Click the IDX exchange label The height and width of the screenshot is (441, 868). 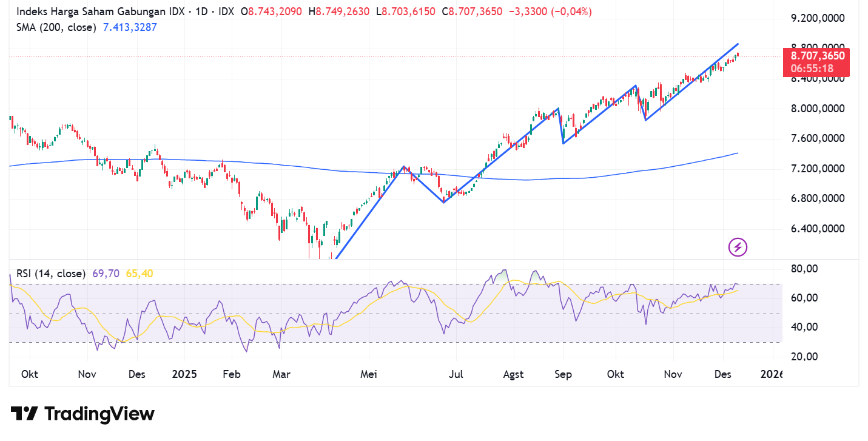click(x=225, y=11)
